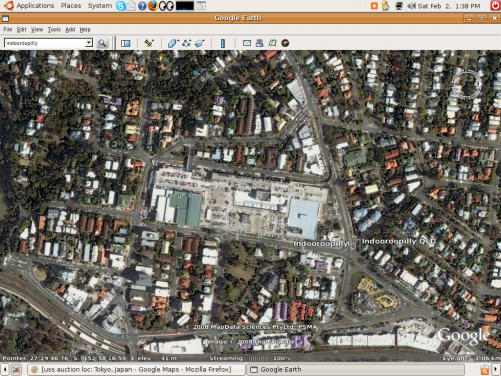Click the Streaming progress indicator bar
Image resolution: width=501 pixels, height=376 pixels.
(259, 358)
